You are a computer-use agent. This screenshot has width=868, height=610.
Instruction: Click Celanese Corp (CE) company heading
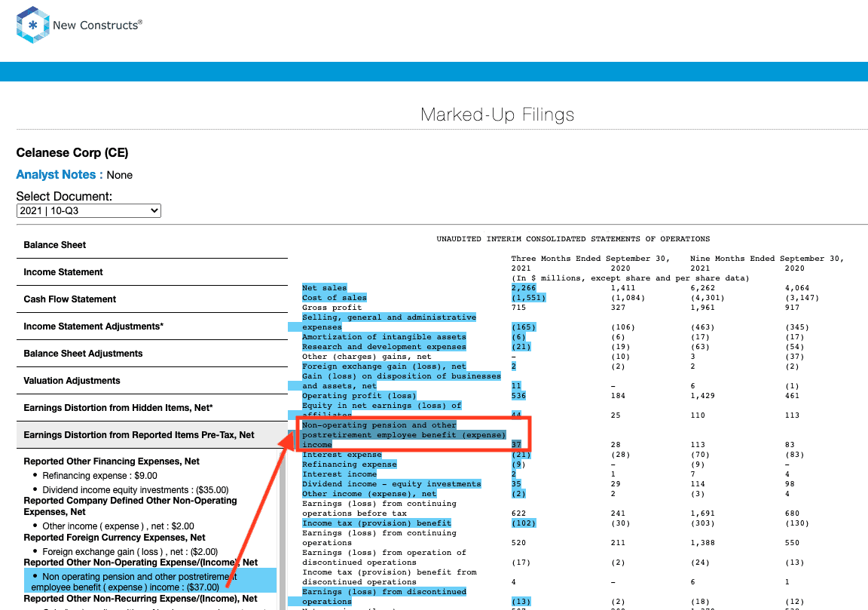point(72,152)
